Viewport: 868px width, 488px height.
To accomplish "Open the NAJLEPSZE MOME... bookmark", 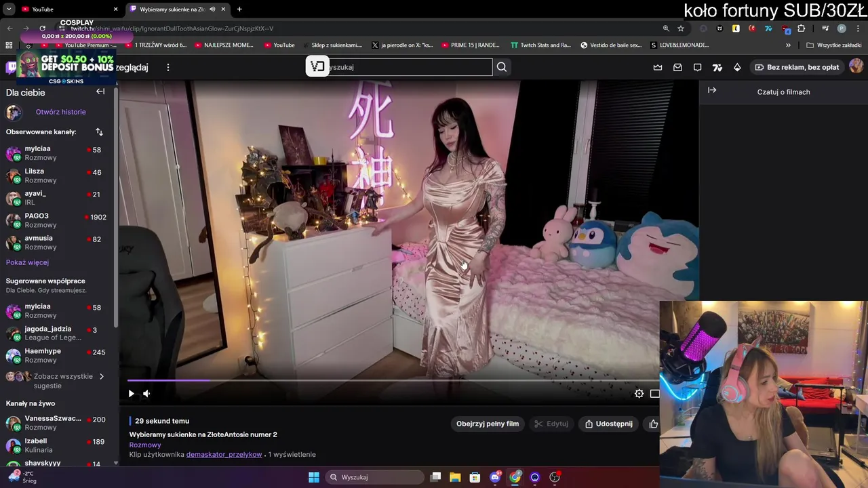I will (224, 45).
